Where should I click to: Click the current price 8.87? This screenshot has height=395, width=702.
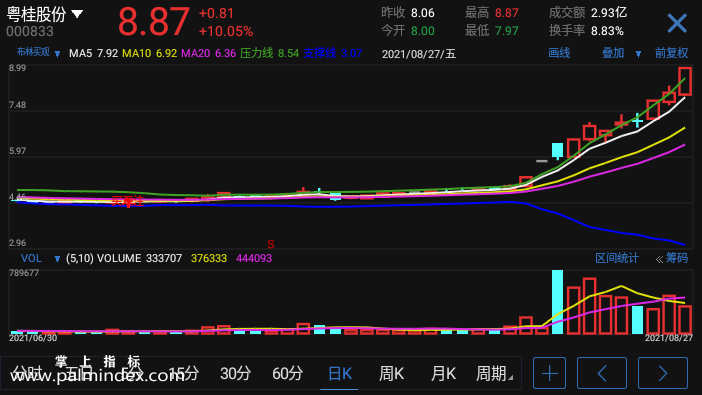click(x=154, y=21)
